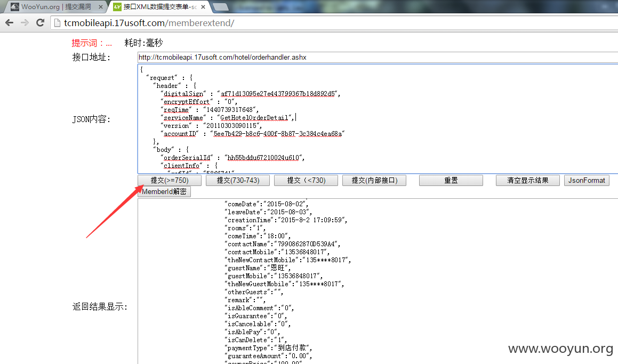Click the orderSerialId line in JSON
This screenshot has width=618, height=364.
pyautogui.click(x=232, y=158)
